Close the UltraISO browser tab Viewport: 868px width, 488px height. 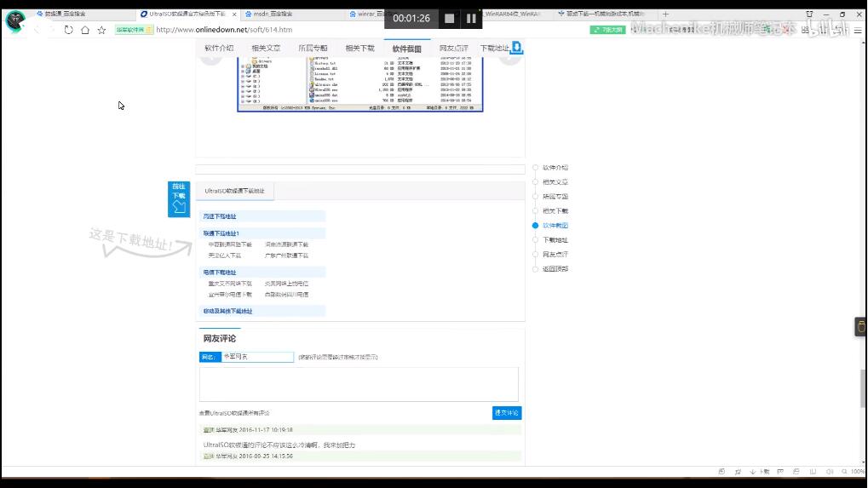click(x=234, y=14)
